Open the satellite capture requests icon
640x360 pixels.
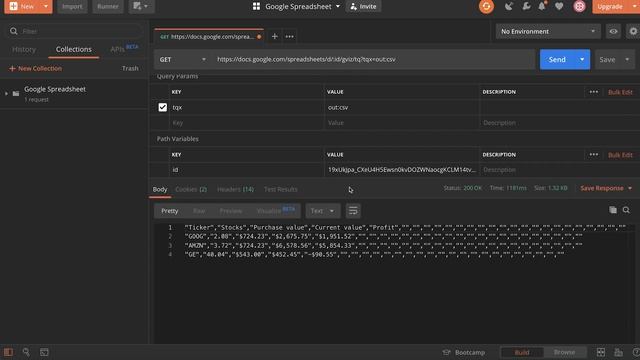pyautogui.click(x=509, y=6)
